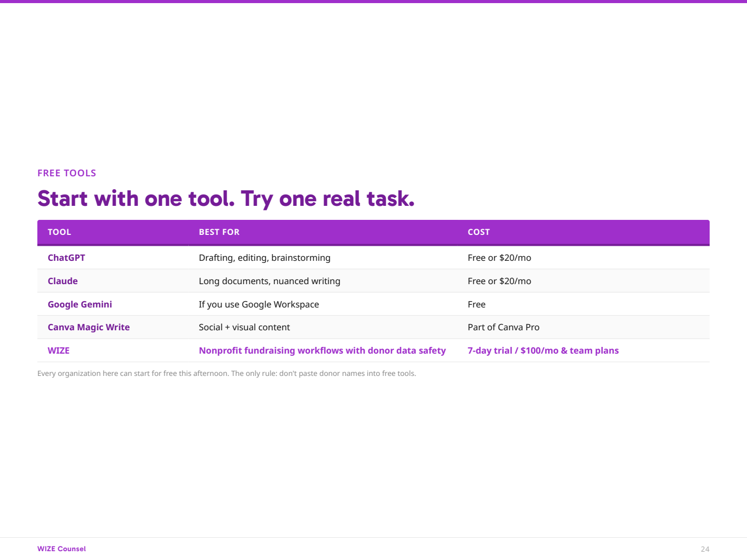The image size is (747, 560).
Task: Click the WIZE tool name in table
Action: point(59,351)
